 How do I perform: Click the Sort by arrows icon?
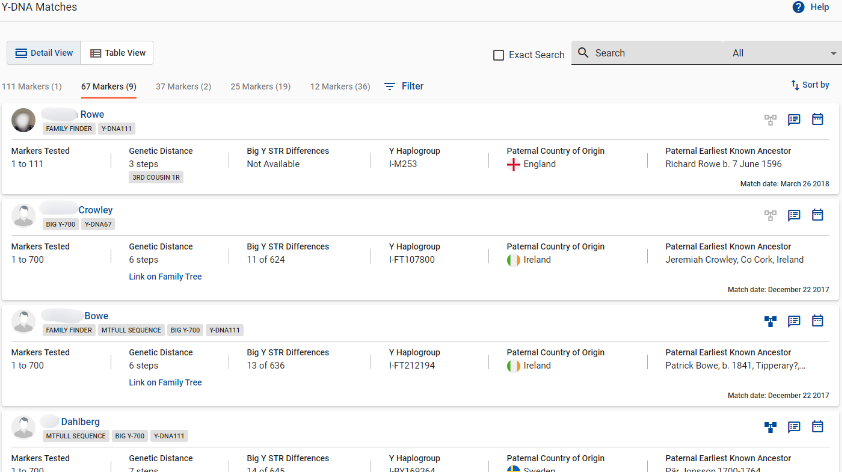point(795,85)
